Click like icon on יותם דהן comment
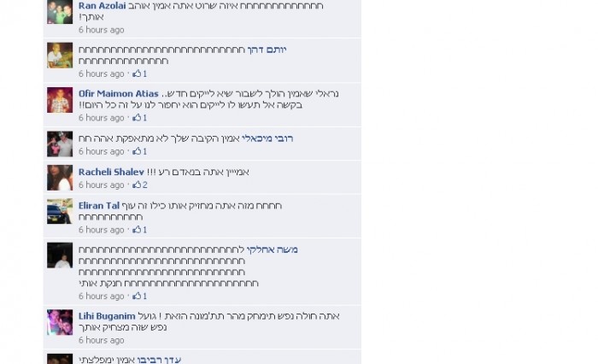 (x=137, y=73)
